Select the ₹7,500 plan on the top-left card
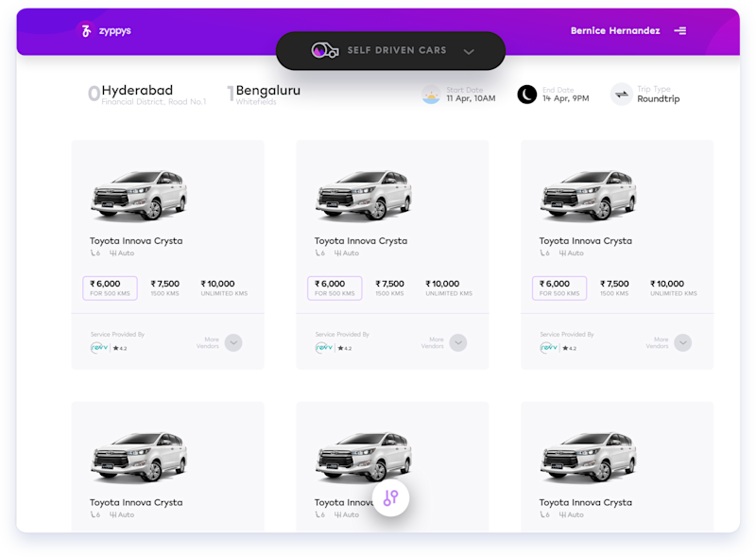This screenshot has height=557, width=756. (164, 287)
